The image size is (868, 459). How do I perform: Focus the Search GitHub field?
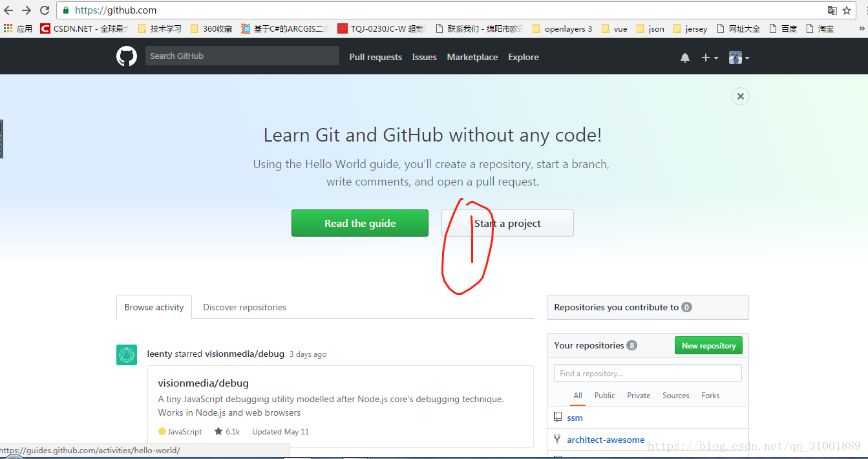point(242,56)
